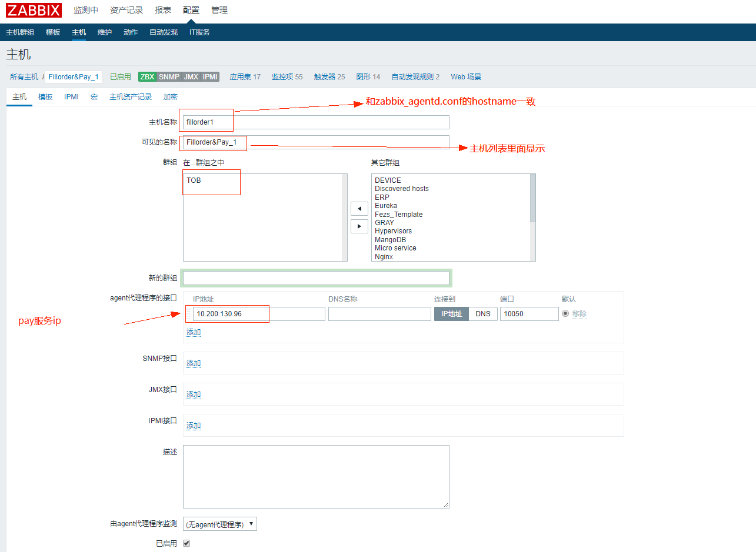Select the 默认 radio button for agent interface
This screenshot has width=756, height=552.
tap(565, 314)
